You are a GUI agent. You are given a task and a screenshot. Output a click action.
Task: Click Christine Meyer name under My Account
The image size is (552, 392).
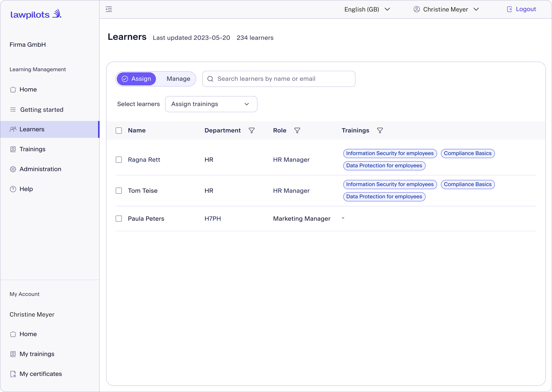(32, 314)
